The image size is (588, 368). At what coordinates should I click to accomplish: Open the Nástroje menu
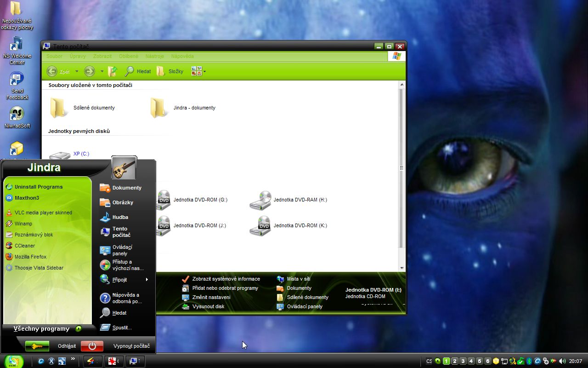(154, 56)
